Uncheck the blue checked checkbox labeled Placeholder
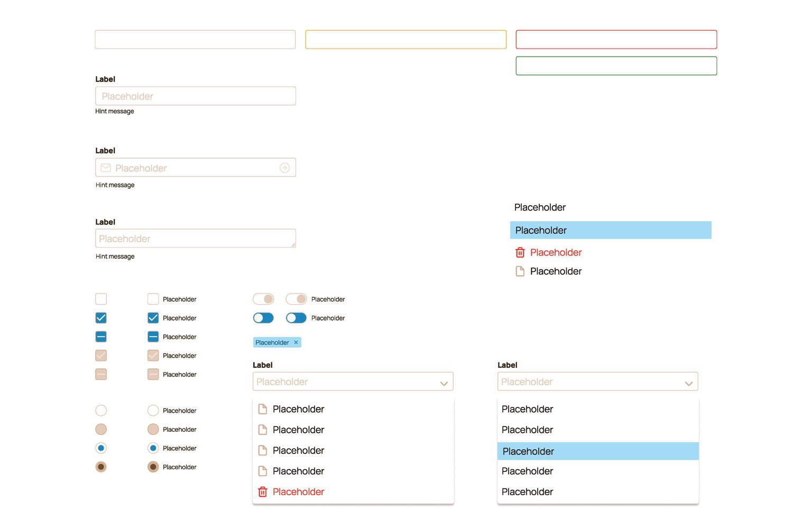Screen dimensions: 812x510 [x=153, y=318]
